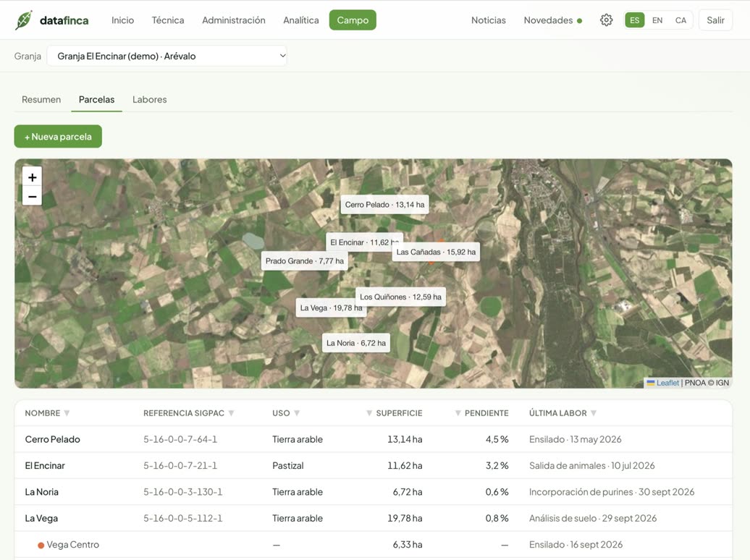This screenshot has width=750, height=560.
Task: Select the Cerro Pelado map label
Action: [x=384, y=205]
